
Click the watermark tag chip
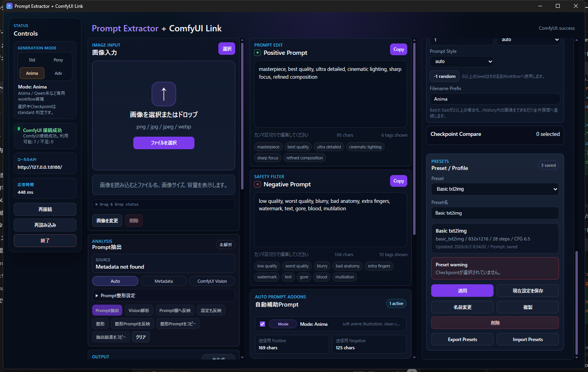coord(267,277)
